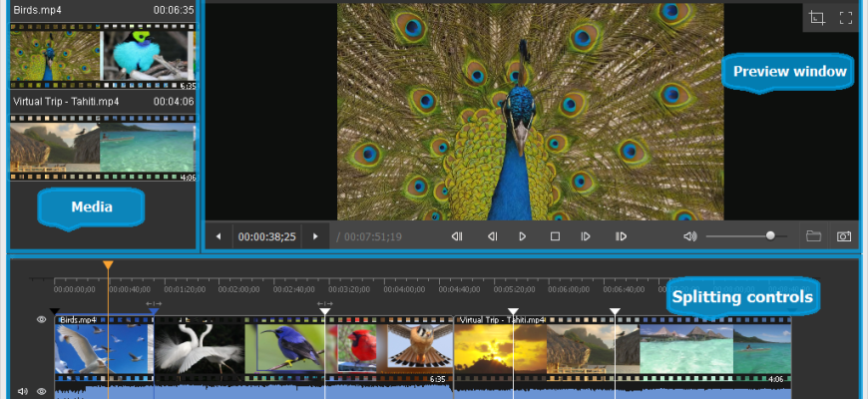Screen dimensions: 868x399
Task: Click the 00:06:00;00 ruler label
Action: point(569,289)
